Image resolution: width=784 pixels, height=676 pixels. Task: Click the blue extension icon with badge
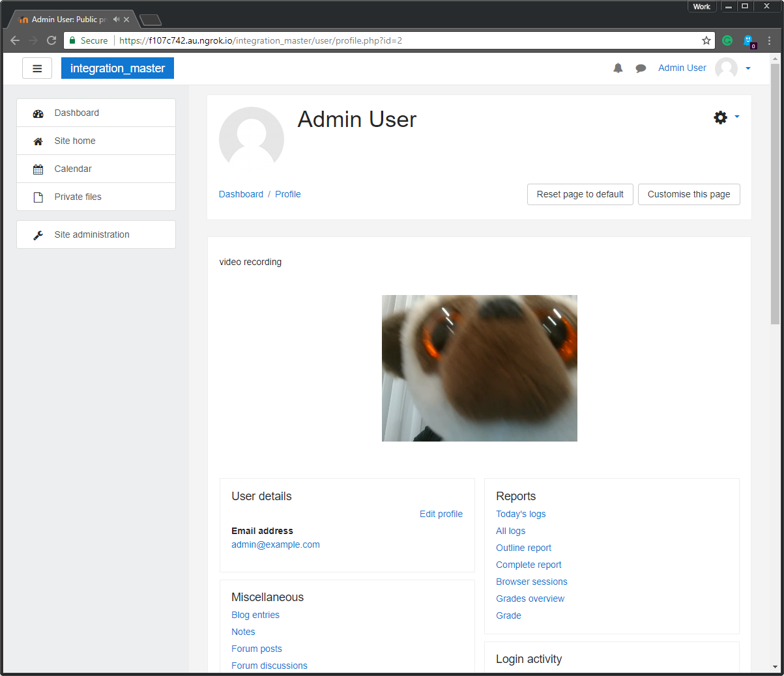pos(749,41)
